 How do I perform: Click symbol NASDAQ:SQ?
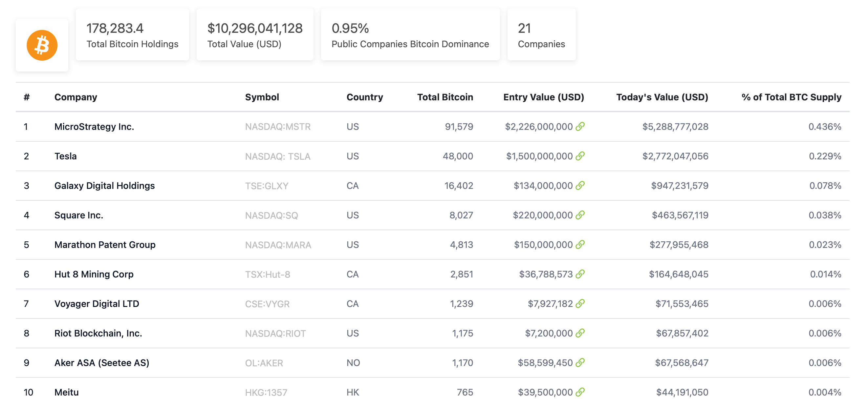coord(271,215)
